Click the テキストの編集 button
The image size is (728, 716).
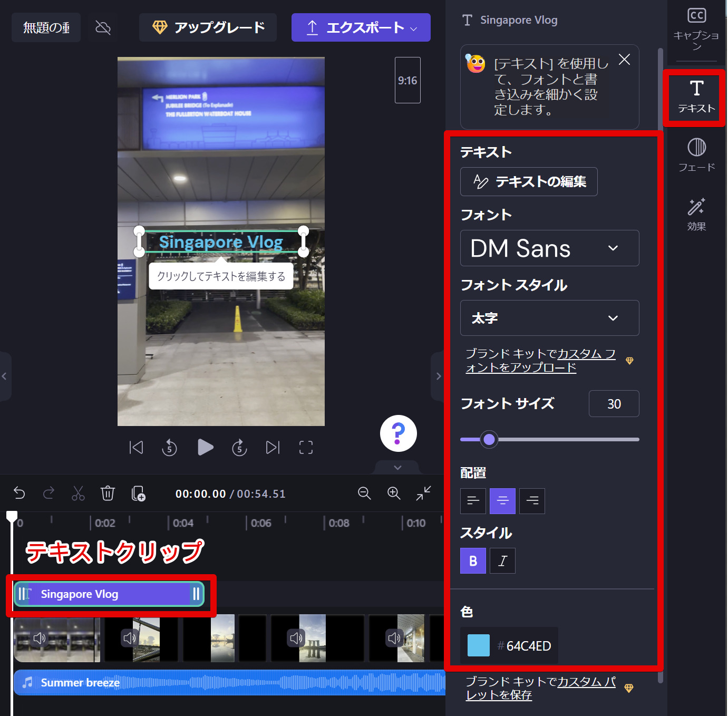(x=529, y=181)
